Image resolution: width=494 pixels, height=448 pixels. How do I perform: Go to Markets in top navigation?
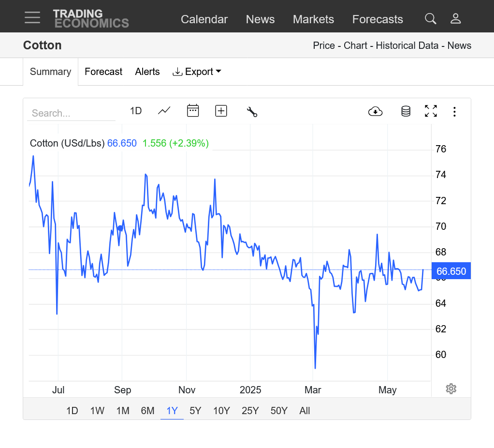click(x=313, y=19)
